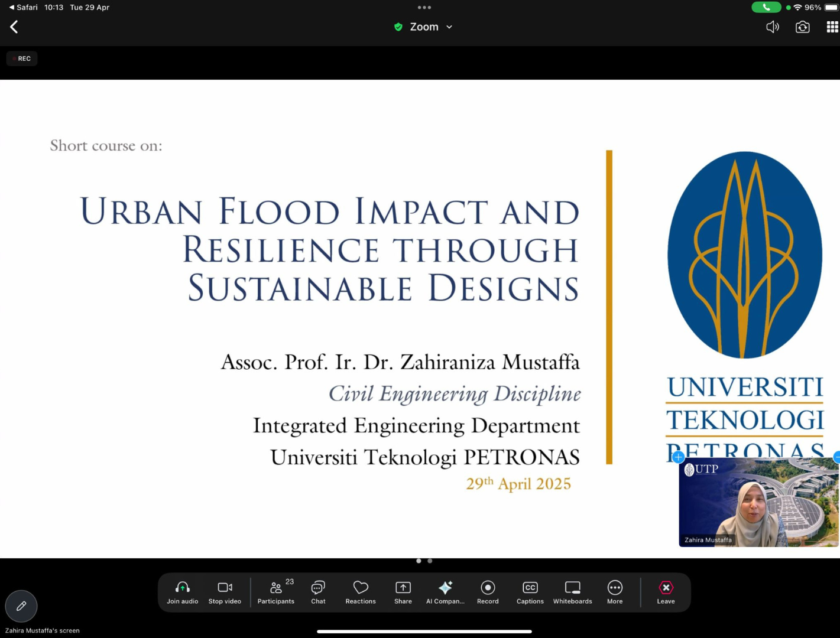The image size is (840, 638).
Task: Click the presenter name 'Assoc. Prof. Ir. Dr. Zahiraniza Mustaffa'
Action: 400,362
